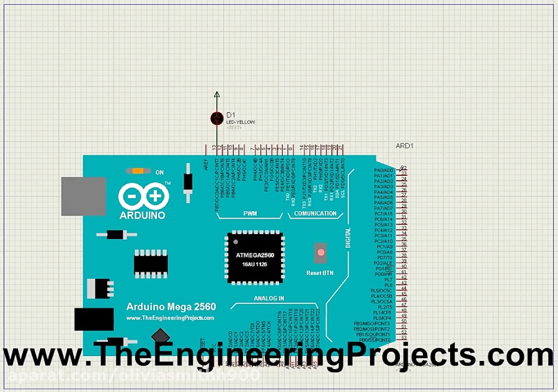Image resolution: width=558 pixels, height=392 pixels.
Task: Click the COMUNICATION section label
Action: click(315, 214)
